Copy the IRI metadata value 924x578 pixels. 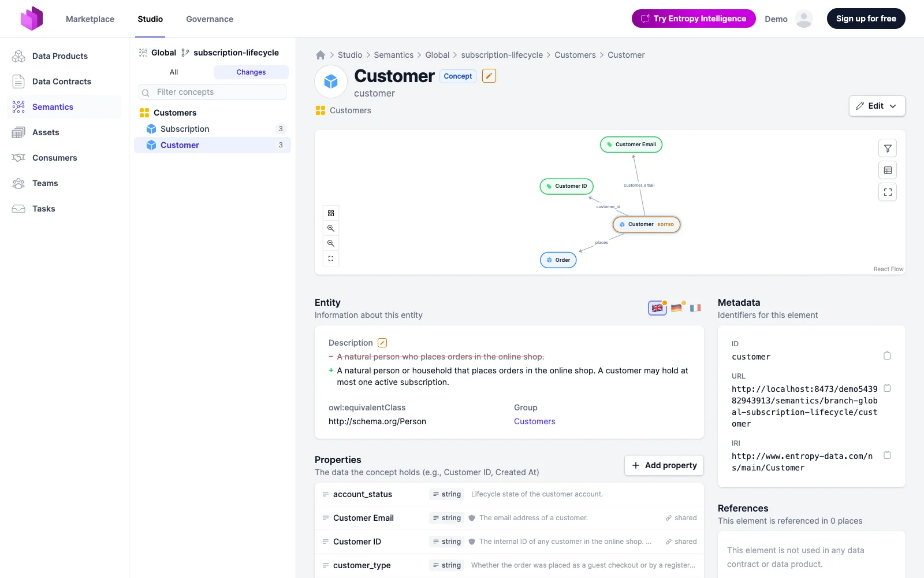pyautogui.click(x=887, y=455)
